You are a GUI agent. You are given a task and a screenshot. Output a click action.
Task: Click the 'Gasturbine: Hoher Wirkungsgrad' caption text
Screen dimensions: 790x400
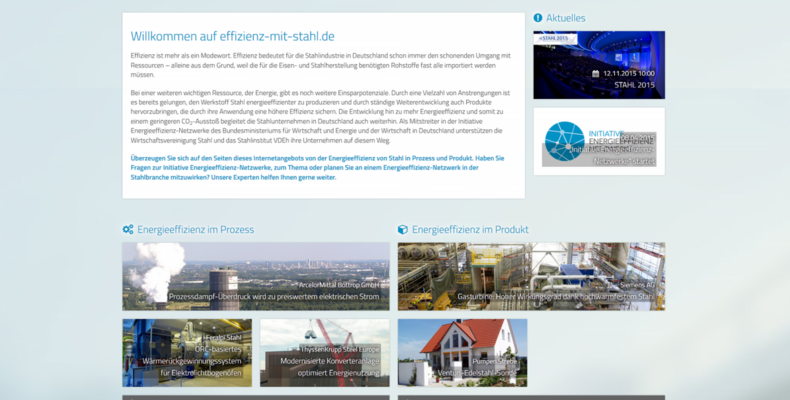coord(555,297)
